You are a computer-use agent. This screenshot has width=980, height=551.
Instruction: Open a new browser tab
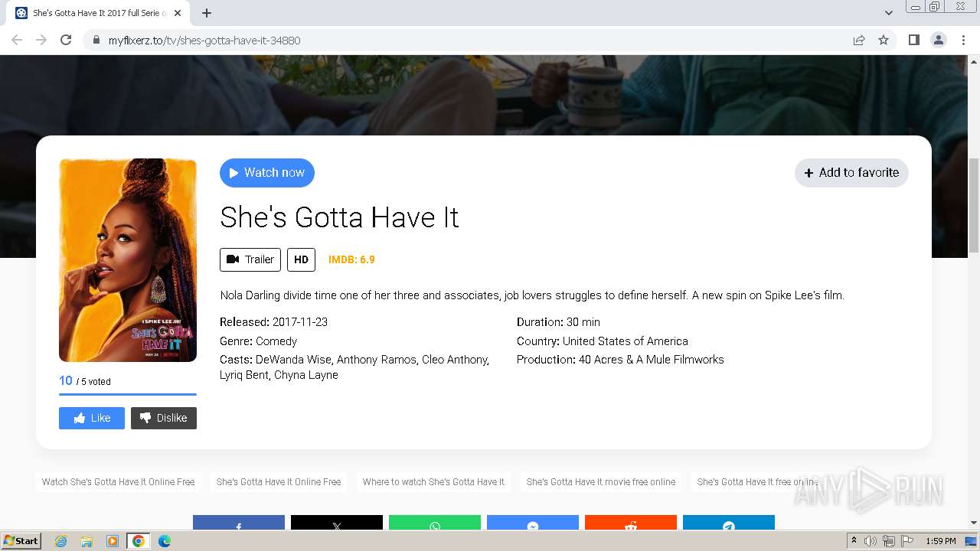tap(207, 13)
